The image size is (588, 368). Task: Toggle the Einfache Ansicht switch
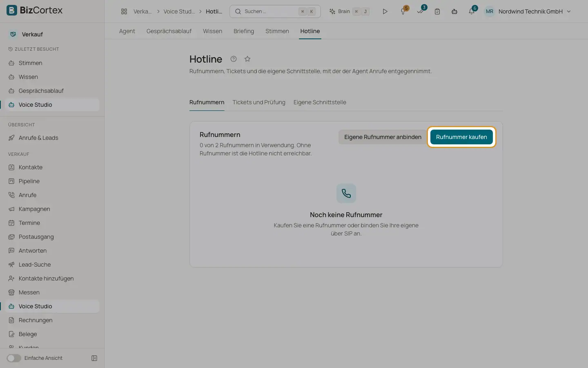click(x=14, y=358)
